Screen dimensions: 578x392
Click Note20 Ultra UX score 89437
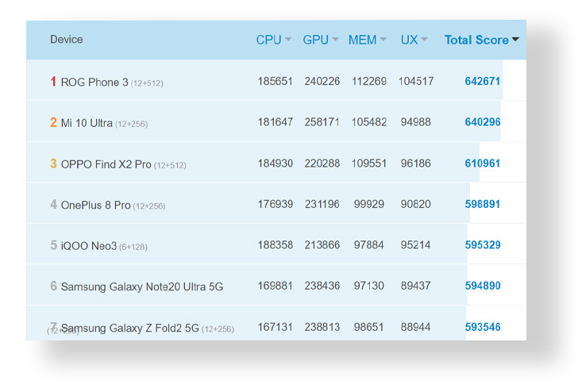[x=416, y=286]
